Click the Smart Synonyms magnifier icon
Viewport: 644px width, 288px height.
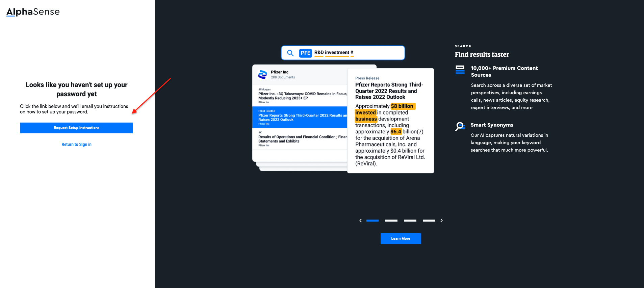[460, 126]
